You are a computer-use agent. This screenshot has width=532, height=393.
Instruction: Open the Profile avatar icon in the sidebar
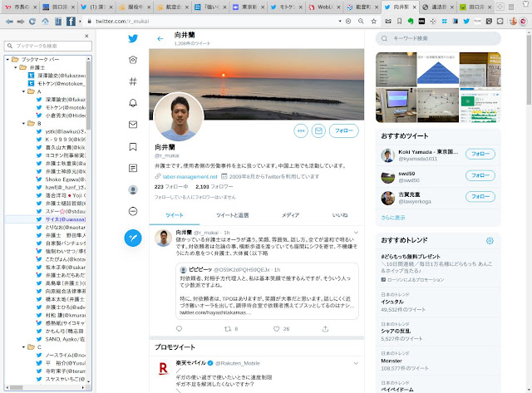[133, 190]
